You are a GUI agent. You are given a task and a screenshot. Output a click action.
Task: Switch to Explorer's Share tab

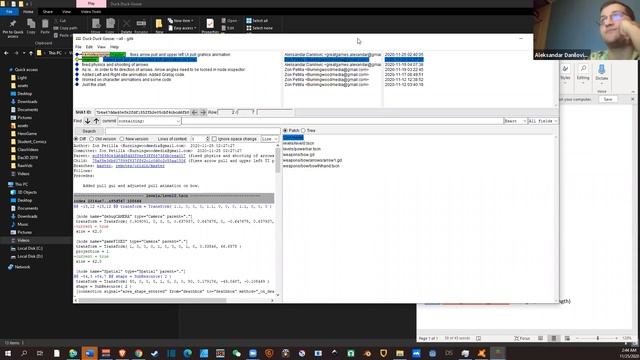click(47, 12)
